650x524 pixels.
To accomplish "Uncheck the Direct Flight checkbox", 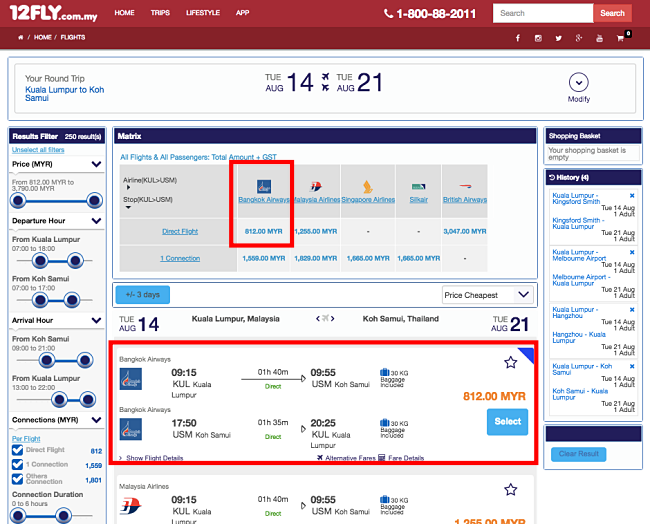I will pyautogui.click(x=17, y=450).
